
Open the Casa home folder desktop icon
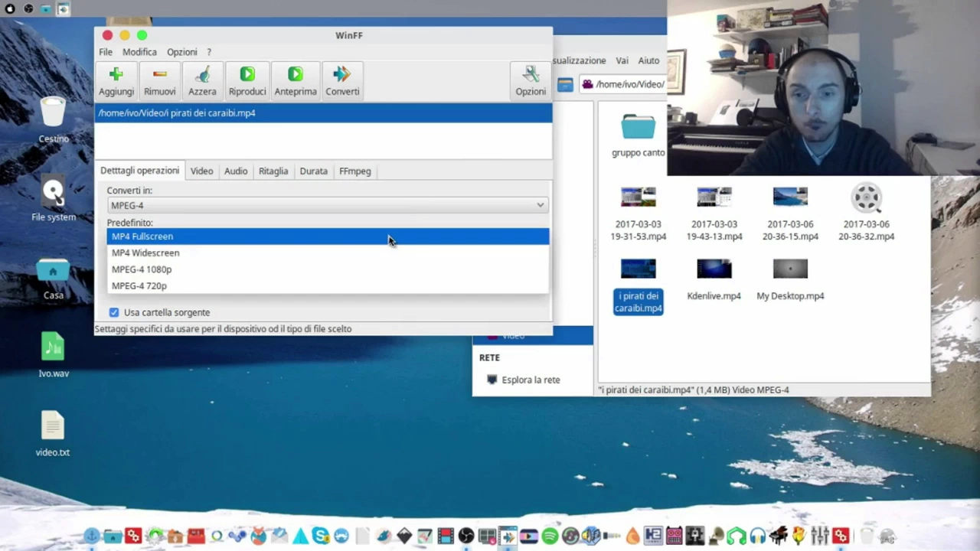[53, 271]
